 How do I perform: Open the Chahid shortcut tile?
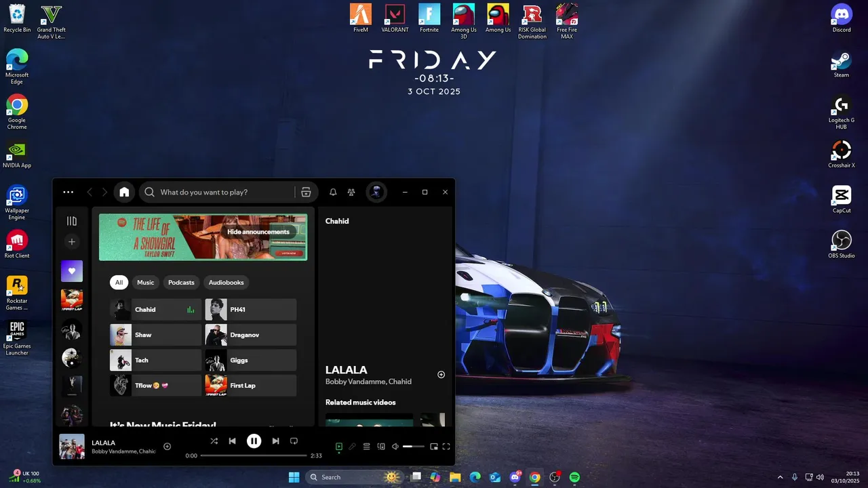pyautogui.click(x=155, y=310)
